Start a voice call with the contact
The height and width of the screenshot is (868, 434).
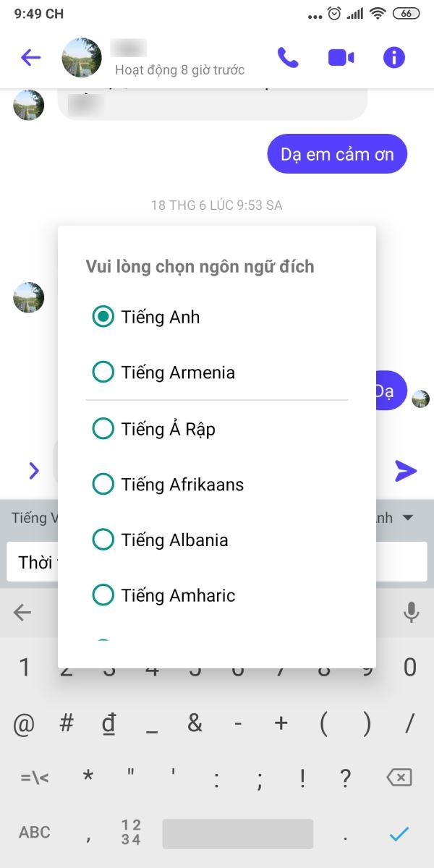(288, 56)
